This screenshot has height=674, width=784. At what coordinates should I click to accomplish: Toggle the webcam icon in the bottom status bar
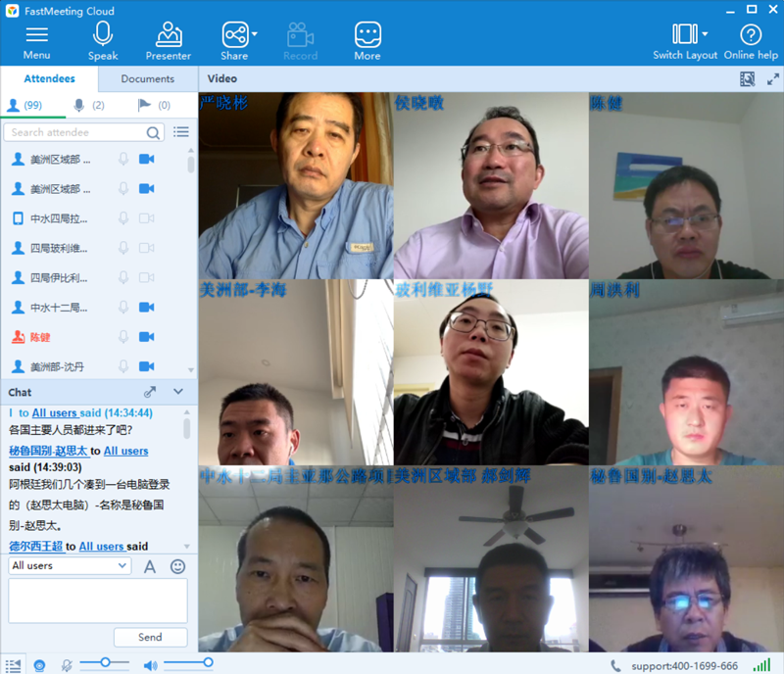(38, 665)
